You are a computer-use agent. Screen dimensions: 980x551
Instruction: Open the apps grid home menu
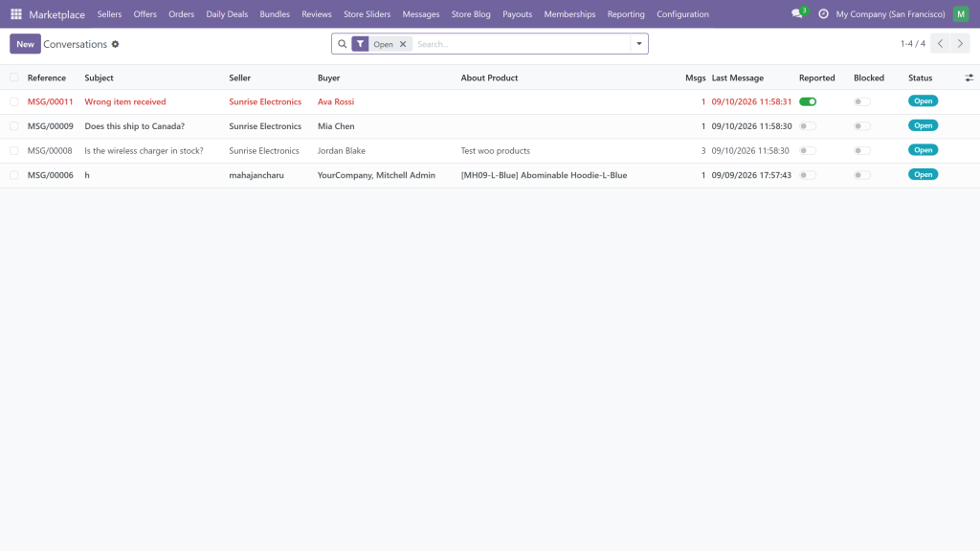[x=16, y=13]
